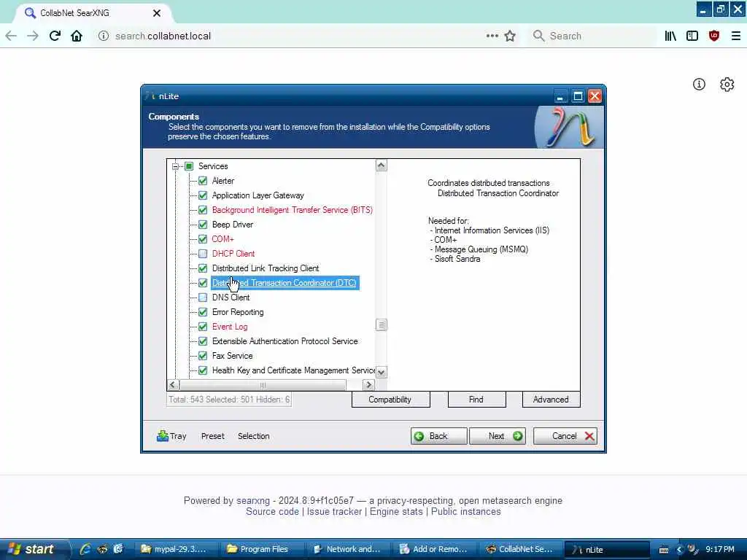This screenshot has height=560, width=747.
Task: Click the component list scroll down arrow
Action: 381,372
